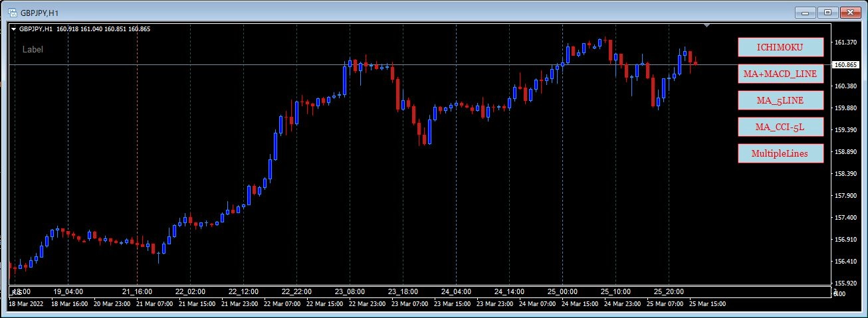Screen dimensions: 868x318
Task: Click the ICHIMOKU indicator button
Action: (781, 47)
